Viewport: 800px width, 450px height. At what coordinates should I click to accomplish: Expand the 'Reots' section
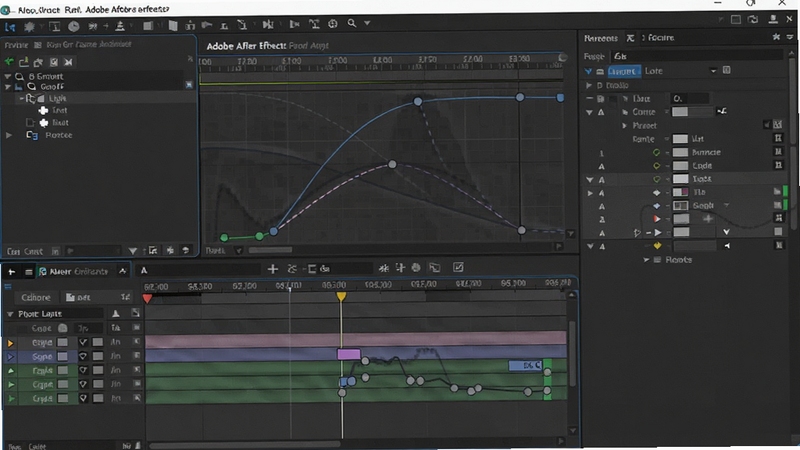coord(646,260)
